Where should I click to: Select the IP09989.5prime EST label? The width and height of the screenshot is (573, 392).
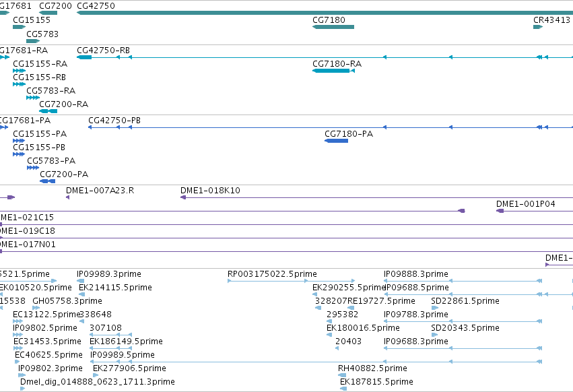(123, 355)
